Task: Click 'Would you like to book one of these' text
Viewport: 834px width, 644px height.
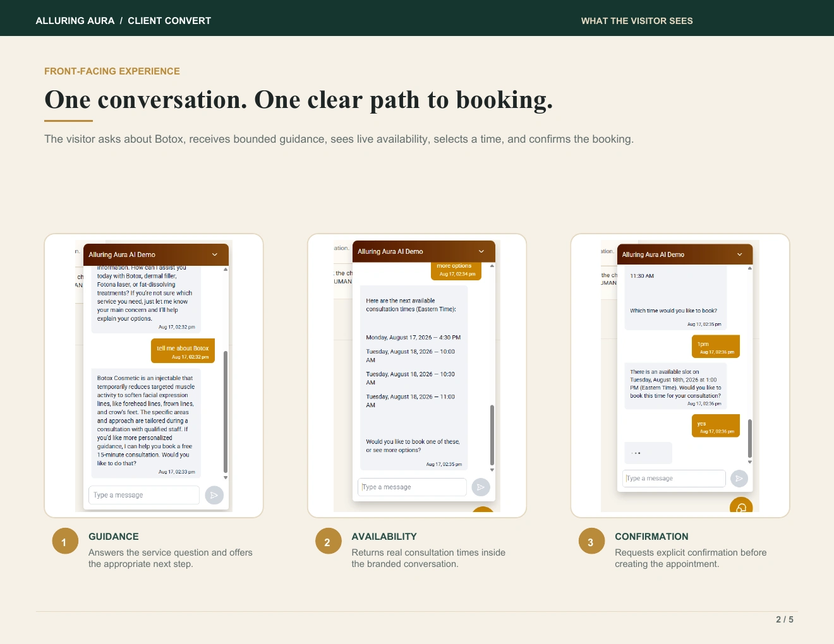Action: [x=413, y=446]
